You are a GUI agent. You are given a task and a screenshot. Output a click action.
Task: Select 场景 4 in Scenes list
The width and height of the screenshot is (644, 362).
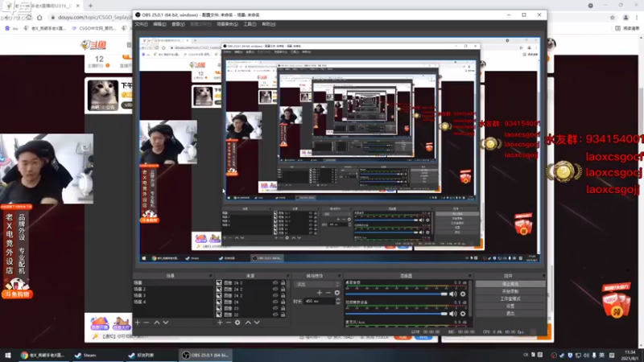[x=172, y=302]
